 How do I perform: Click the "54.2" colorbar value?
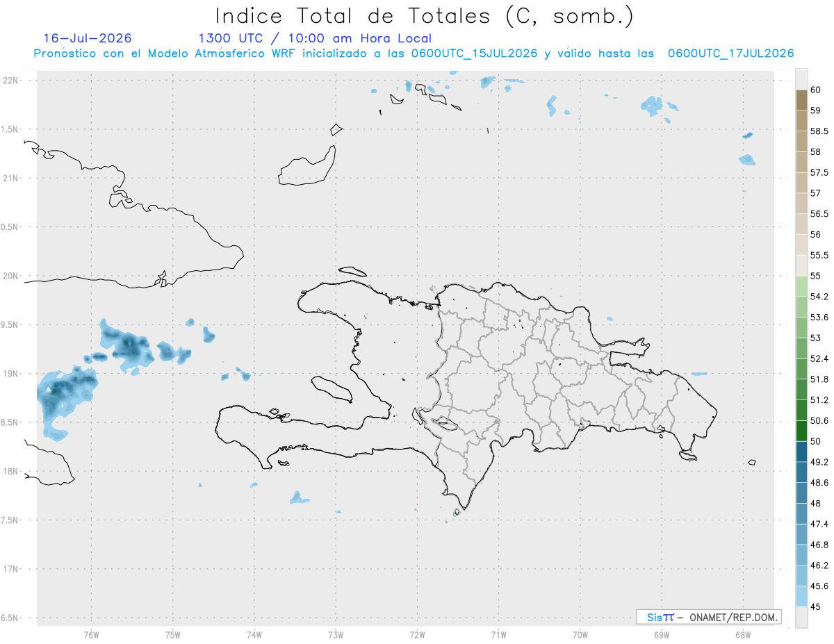pos(819,297)
